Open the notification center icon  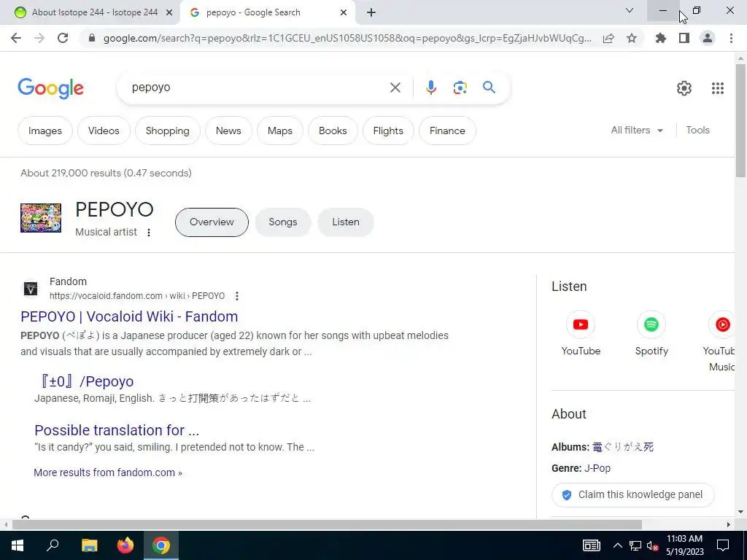(723, 545)
